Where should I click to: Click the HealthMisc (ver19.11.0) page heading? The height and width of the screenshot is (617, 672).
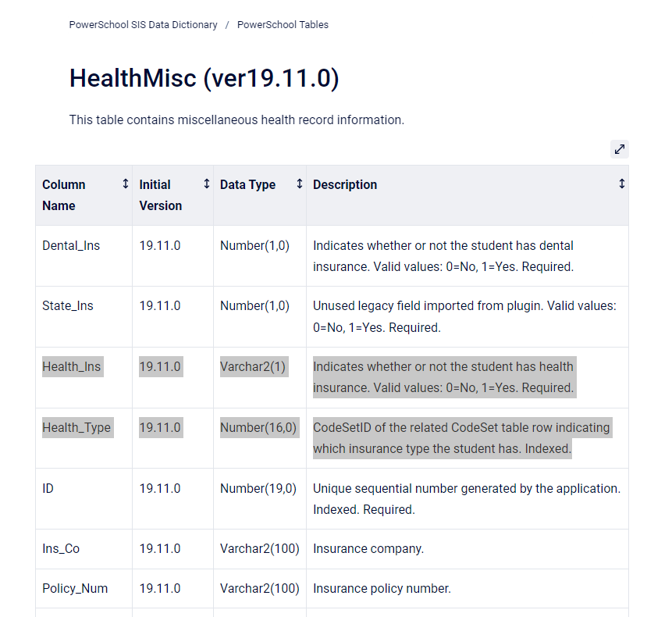[x=204, y=79]
